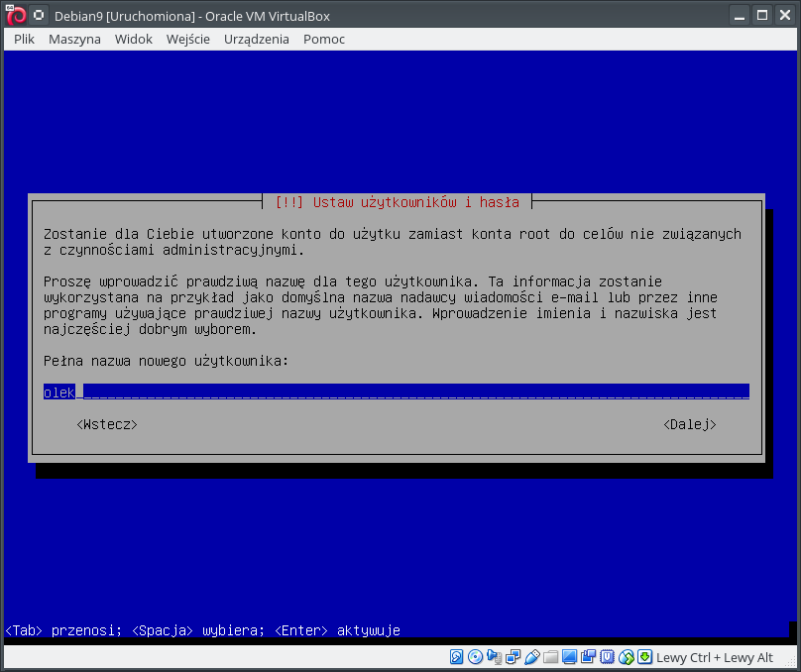Open the Wejście menu
Screen dimensions: 801x672
click(187, 39)
